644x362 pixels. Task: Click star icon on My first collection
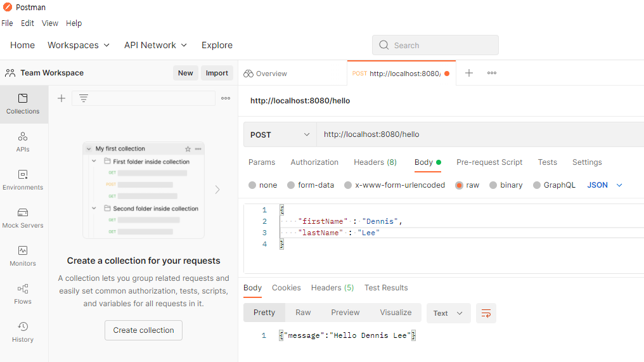pos(188,149)
